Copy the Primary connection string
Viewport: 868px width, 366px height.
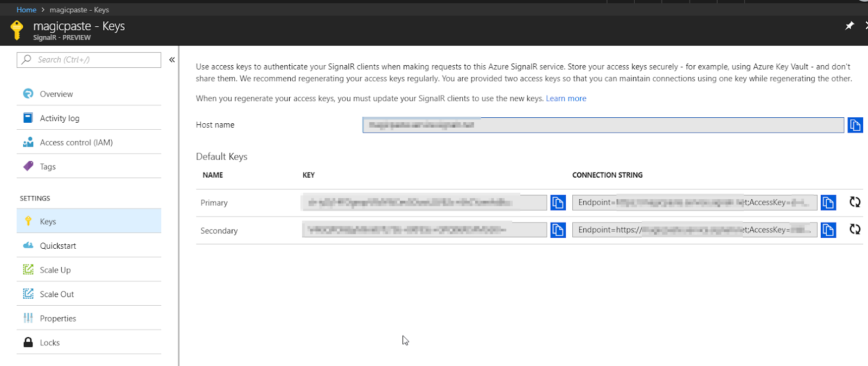(x=828, y=203)
